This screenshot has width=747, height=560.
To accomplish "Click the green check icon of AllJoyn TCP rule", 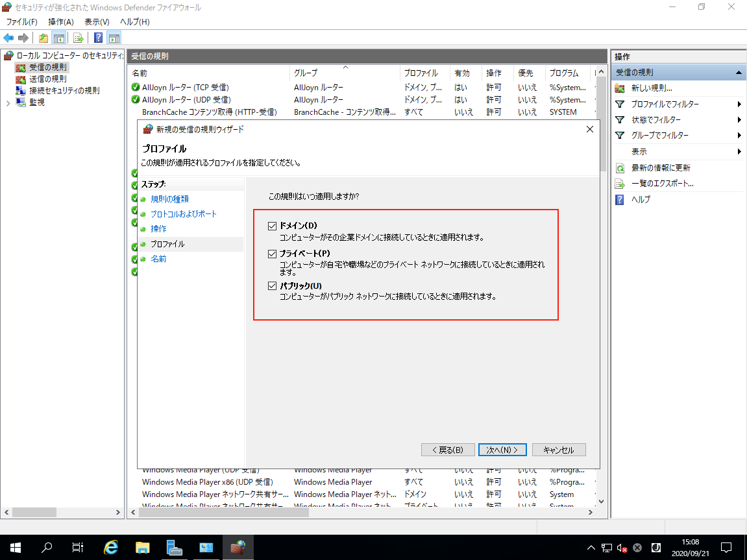I will tap(136, 87).
